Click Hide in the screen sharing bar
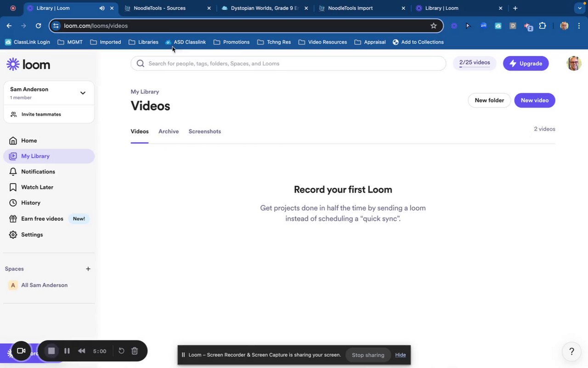Screen dimensions: 588x368 click(x=401, y=355)
